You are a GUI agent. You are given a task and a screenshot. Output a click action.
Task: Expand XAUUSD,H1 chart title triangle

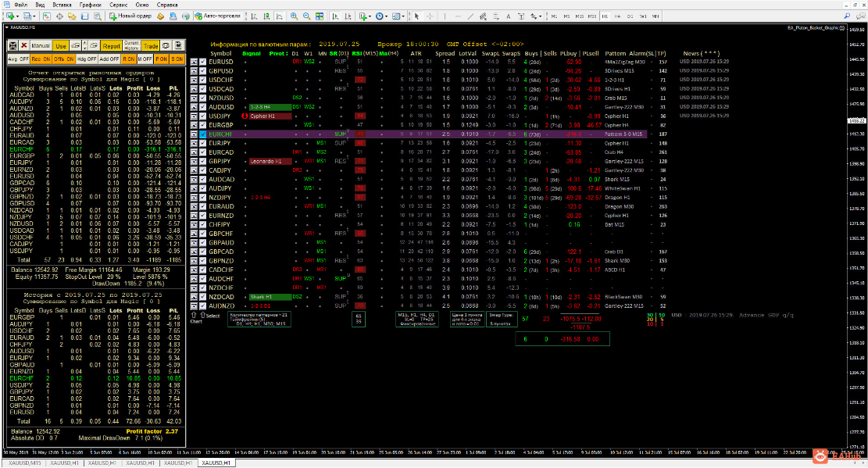click(7, 27)
